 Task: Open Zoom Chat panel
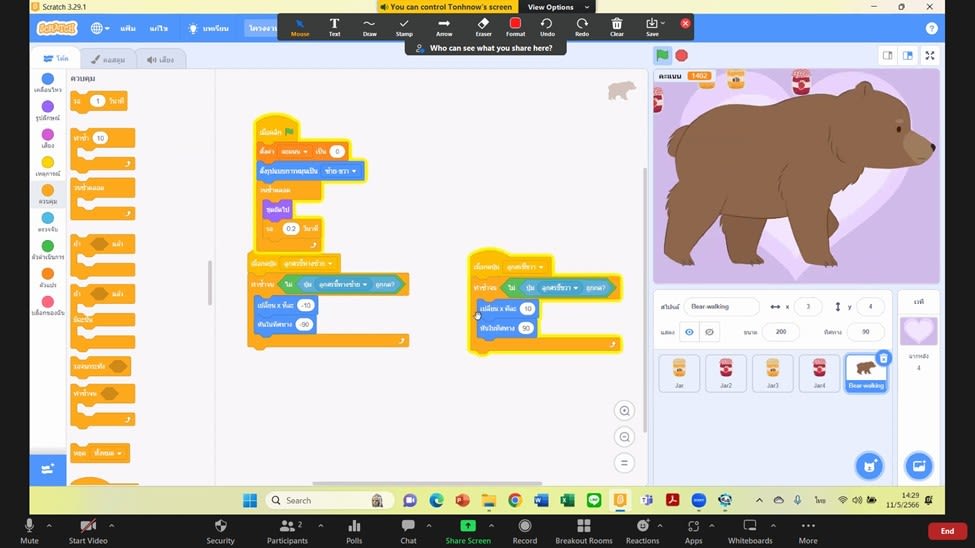point(408,531)
